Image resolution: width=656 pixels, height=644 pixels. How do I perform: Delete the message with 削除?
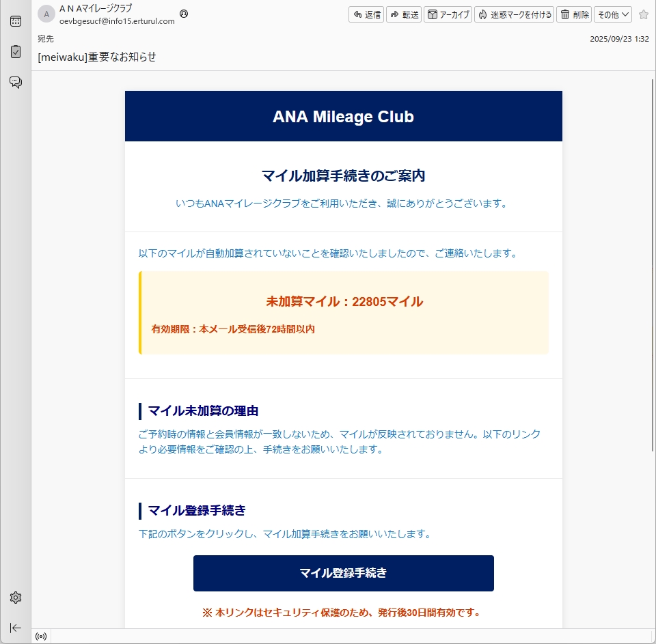tap(574, 14)
